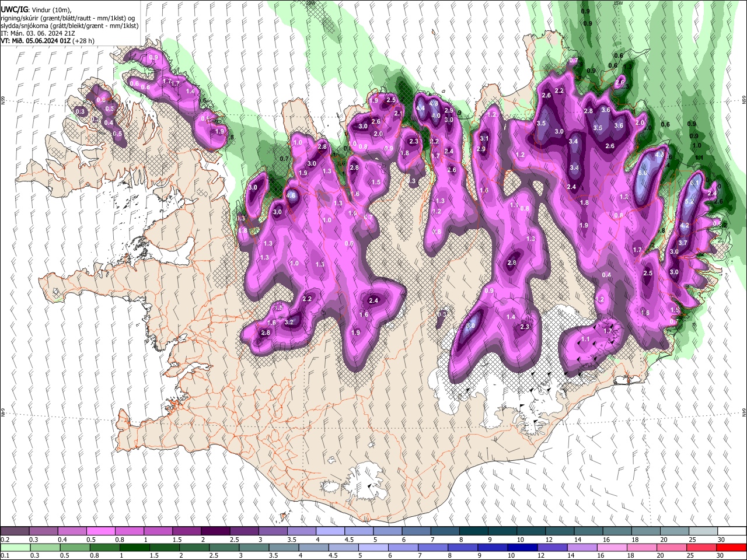This screenshot has height=560, width=747.
Task: Pick the lower-row legend swatch starting at 25
Action: 701,547
